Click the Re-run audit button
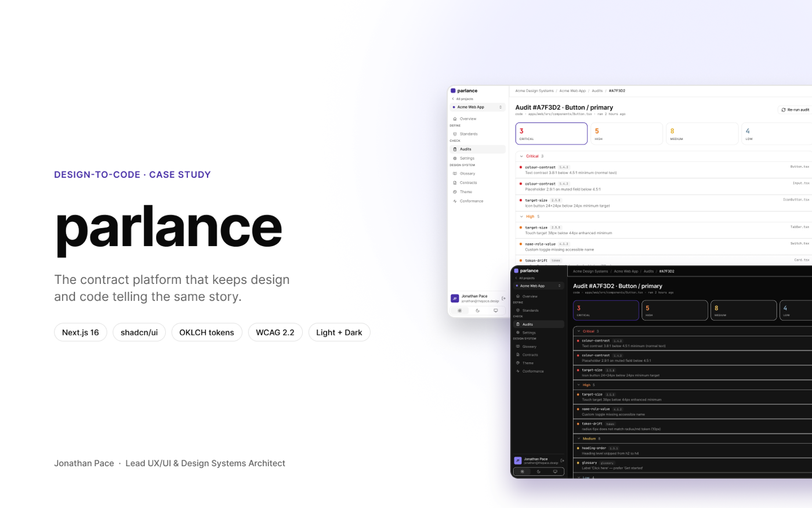The width and height of the screenshot is (812, 508). pyautogui.click(x=795, y=110)
